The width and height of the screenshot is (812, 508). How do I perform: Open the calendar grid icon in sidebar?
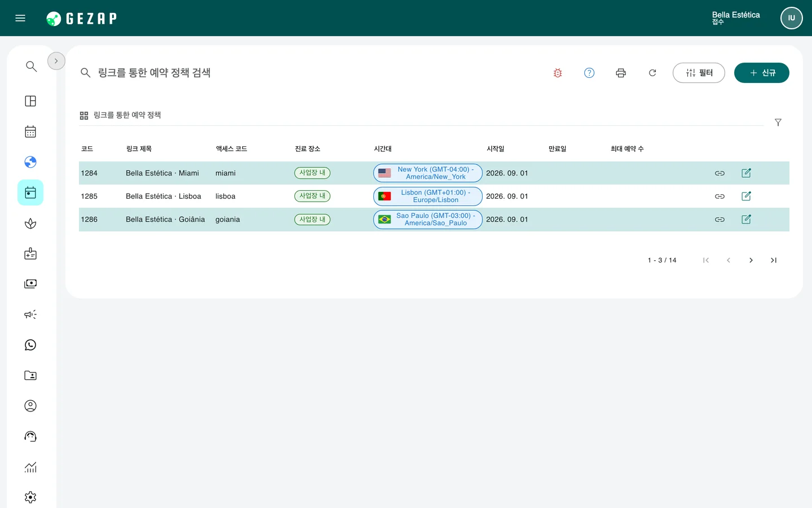30,132
